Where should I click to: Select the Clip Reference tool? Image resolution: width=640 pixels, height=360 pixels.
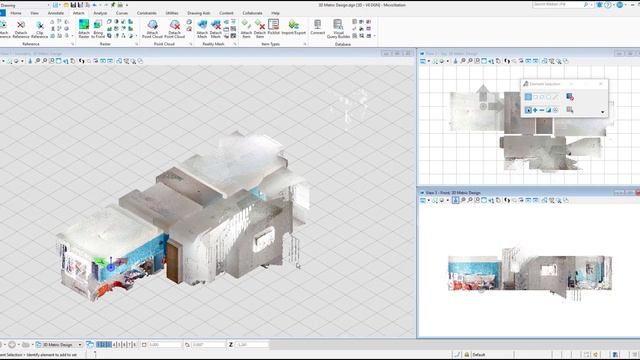pos(40,29)
